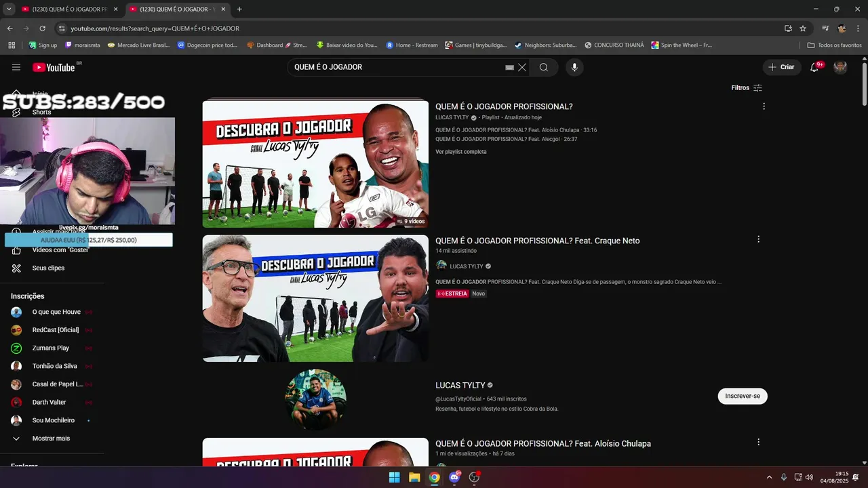Viewport: 868px width, 488px height.
Task: Open Chrome's three-dot menu
Action: [858, 28]
